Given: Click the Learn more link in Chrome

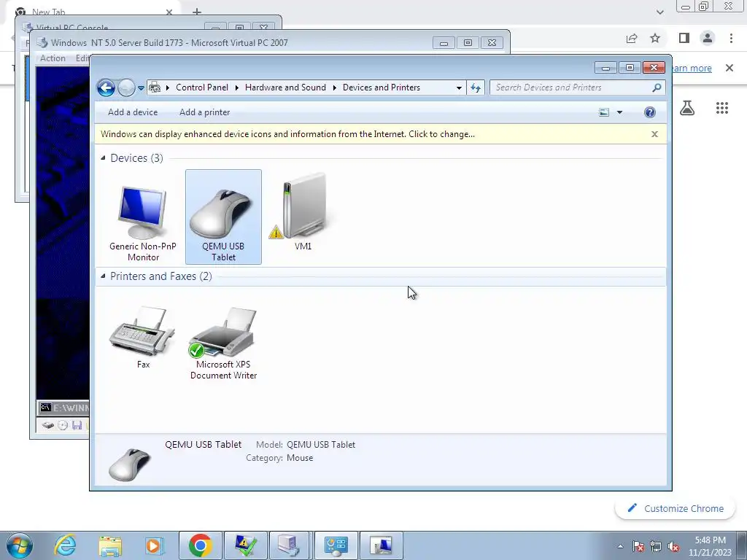Looking at the screenshot, I should pos(691,69).
